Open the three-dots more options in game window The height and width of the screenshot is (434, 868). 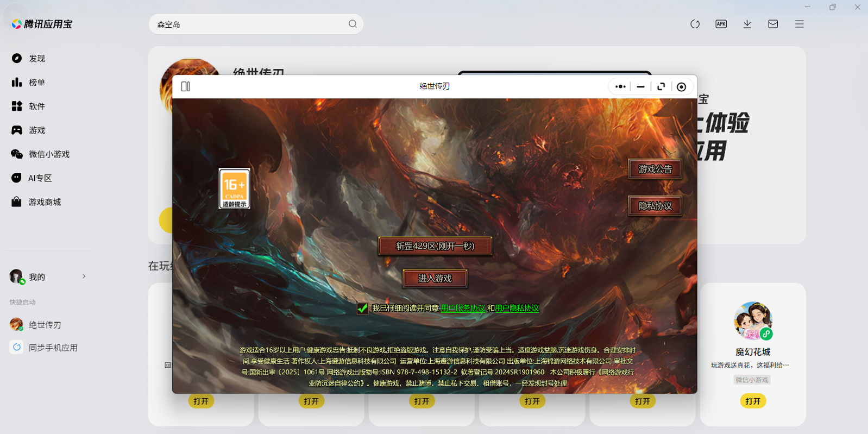tap(620, 87)
